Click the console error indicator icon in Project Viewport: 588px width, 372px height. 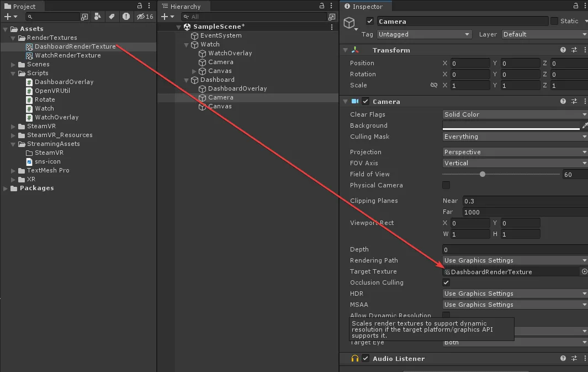pyautogui.click(x=126, y=17)
